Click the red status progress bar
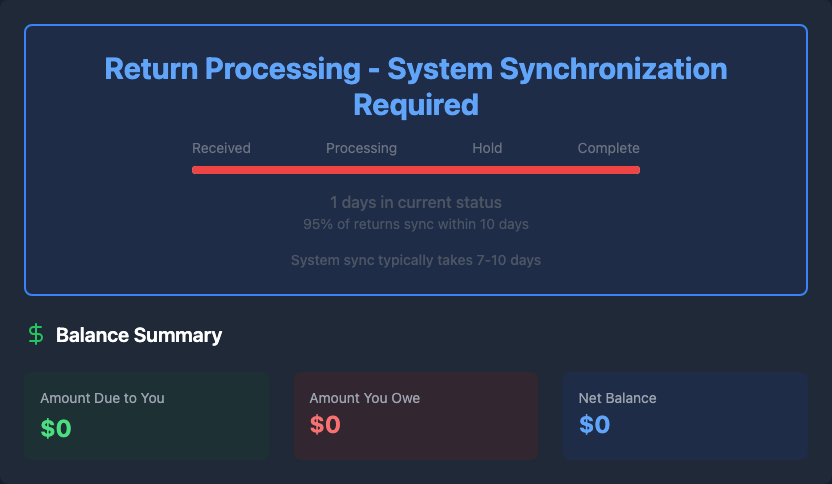 (x=415, y=170)
